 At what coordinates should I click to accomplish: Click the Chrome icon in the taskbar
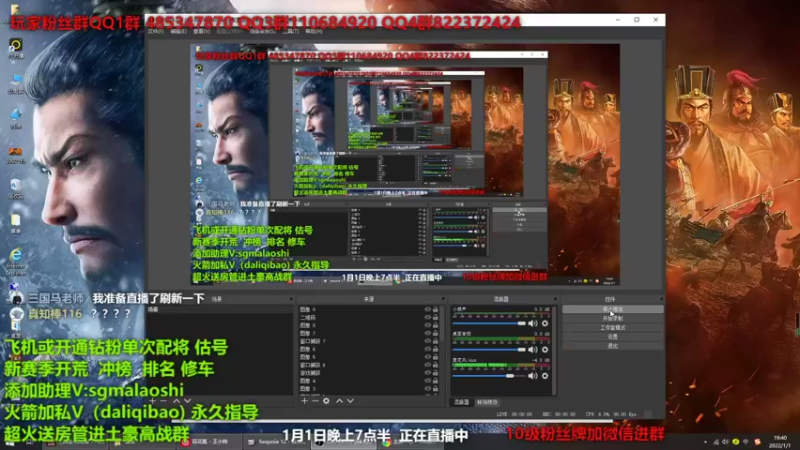point(386,442)
